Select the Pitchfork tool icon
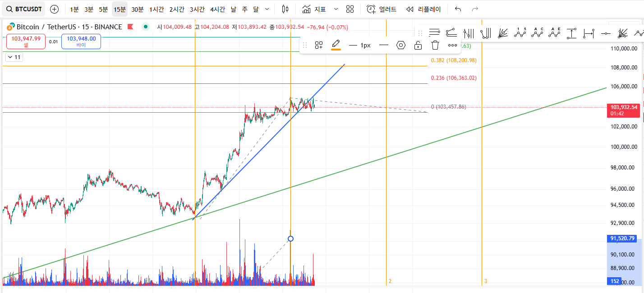The image size is (644, 293). point(469,32)
